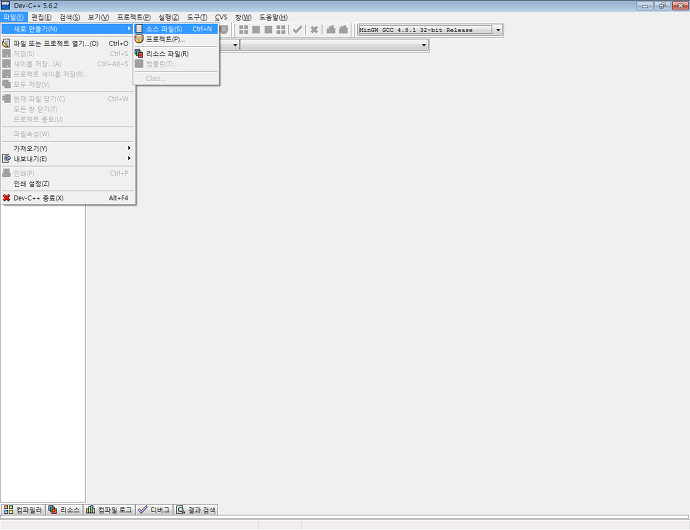Open the 검색(S) menu
This screenshot has width=690, height=530.
point(70,17)
